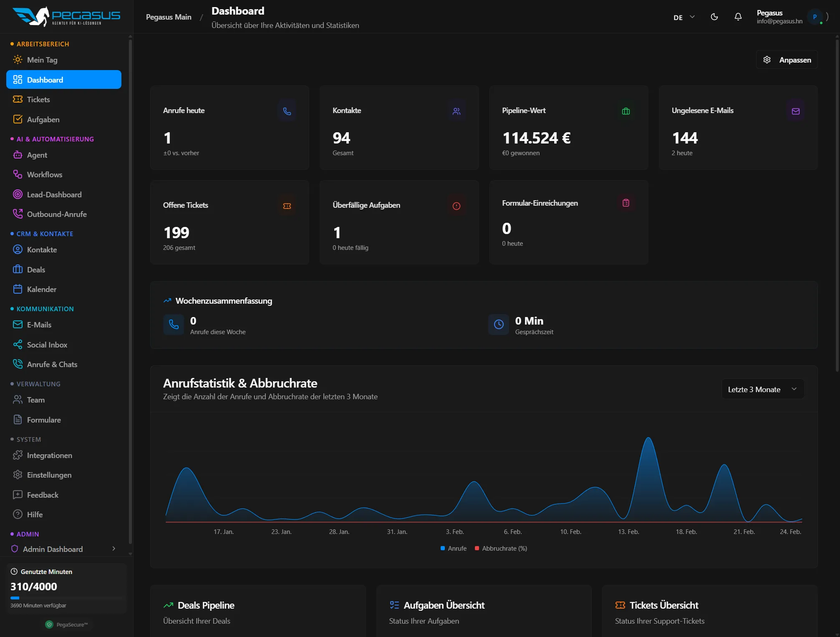Open the Integrationen settings
The height and width of the screenshot is (637, 840).
click(x=49, y=455)
